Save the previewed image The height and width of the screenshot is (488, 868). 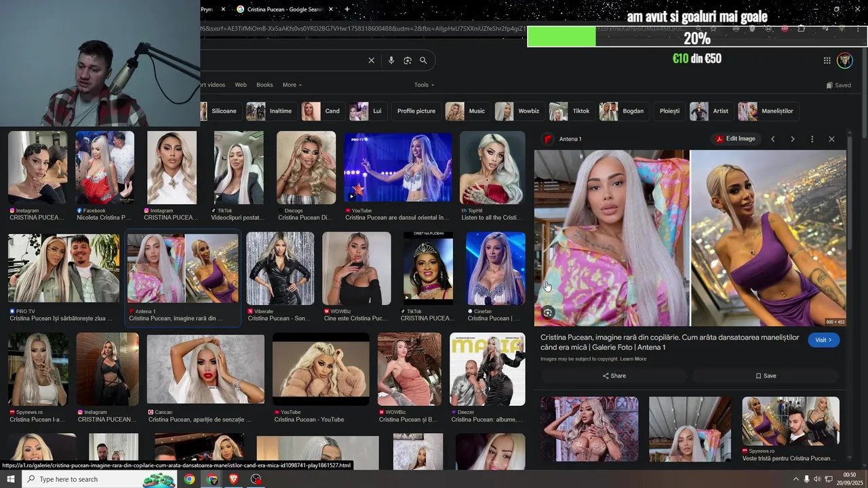[x=766, y=375]
